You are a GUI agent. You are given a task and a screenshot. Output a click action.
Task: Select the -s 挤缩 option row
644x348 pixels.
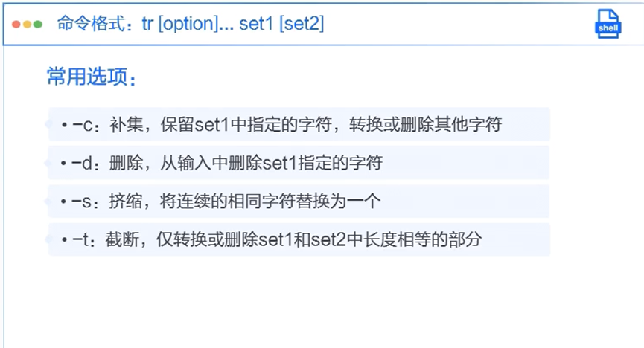tap(299, 201)
